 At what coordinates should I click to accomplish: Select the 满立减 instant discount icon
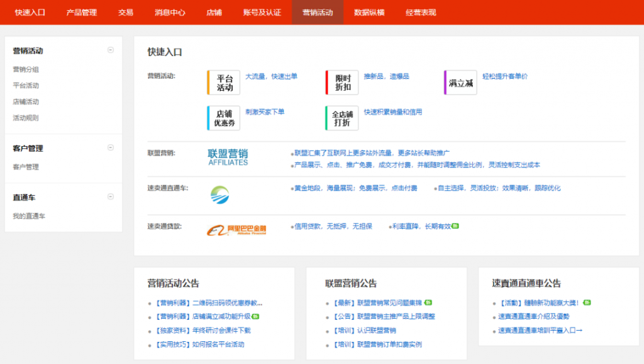point(460,83)
